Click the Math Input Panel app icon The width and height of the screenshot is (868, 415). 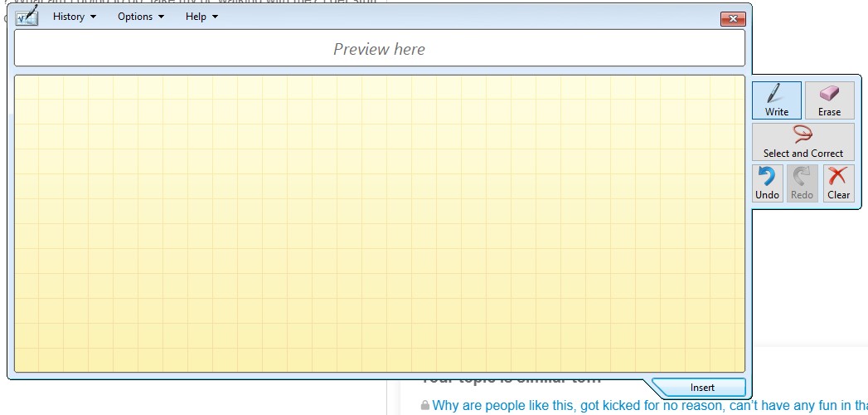[x=27, y=17]
